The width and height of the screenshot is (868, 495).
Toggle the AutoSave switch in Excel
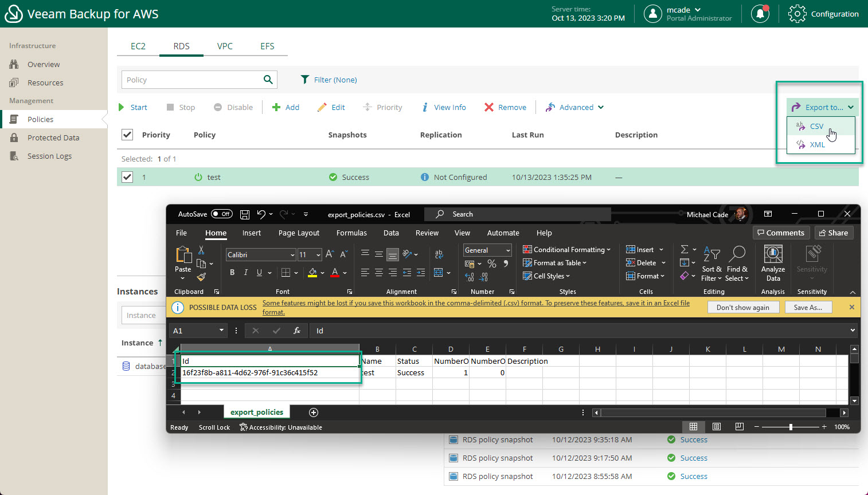(x=222, y=214)
